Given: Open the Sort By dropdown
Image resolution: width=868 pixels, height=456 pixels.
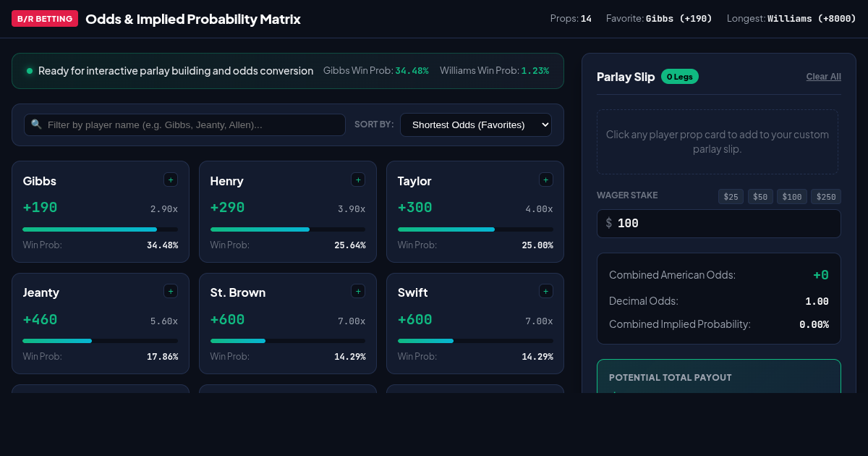Looking at the screenshot, I should [476, 124].
